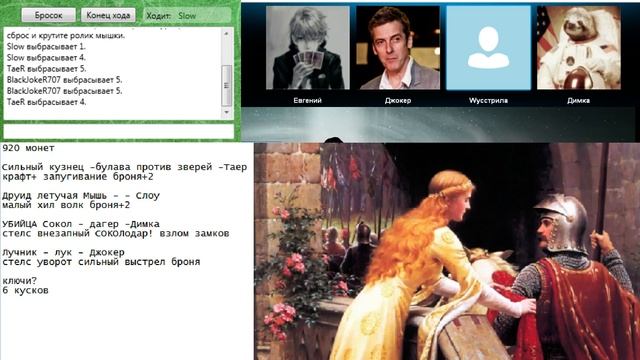Click the log line 'TaeR выбрасывает 5.'
640x360 pixels.
(x=47, y=69)
